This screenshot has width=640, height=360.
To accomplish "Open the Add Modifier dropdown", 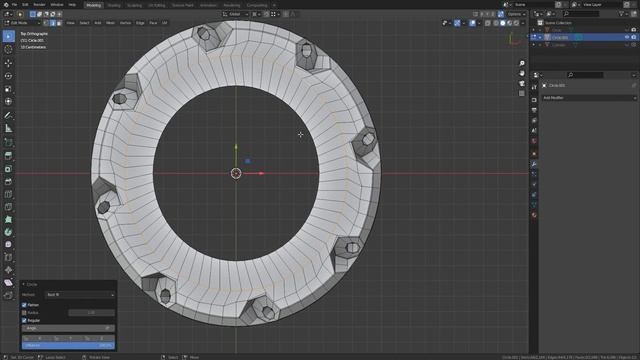I will click(589, 98).
